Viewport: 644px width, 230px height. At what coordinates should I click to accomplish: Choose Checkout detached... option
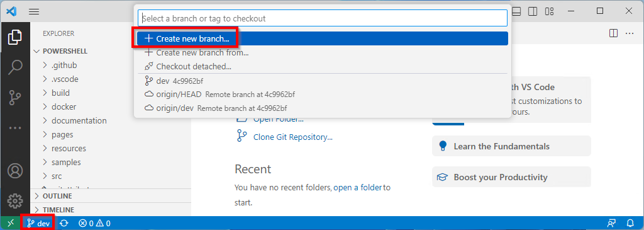(x=323, y=66)
